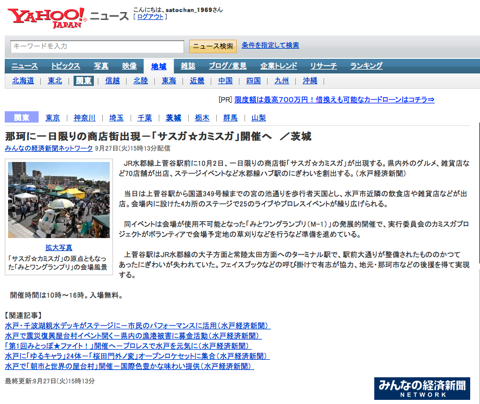Screen dimensions: 480x404
Task: Click the 開催時間は10時～16時 text line
Action: (66, 295)
